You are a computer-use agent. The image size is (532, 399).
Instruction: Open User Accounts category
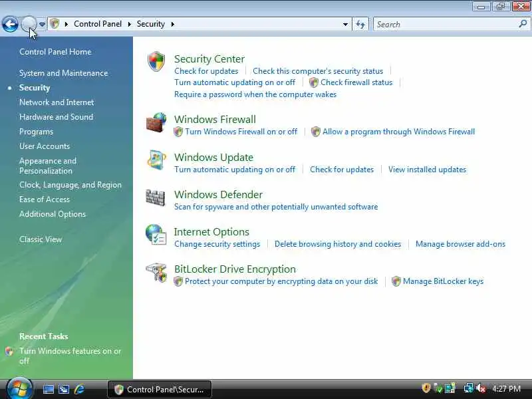[45, 146]
